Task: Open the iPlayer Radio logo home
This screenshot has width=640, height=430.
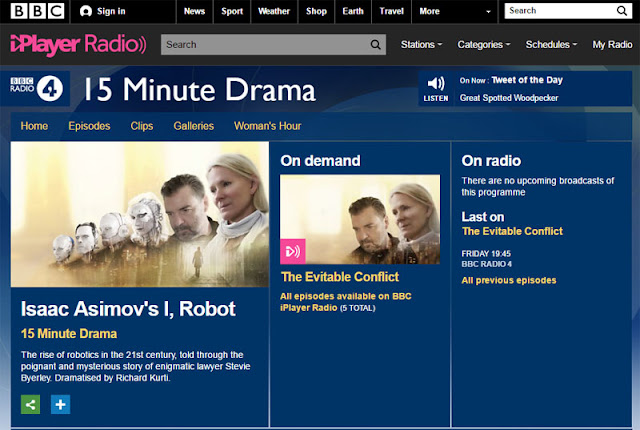Action: 78,44
